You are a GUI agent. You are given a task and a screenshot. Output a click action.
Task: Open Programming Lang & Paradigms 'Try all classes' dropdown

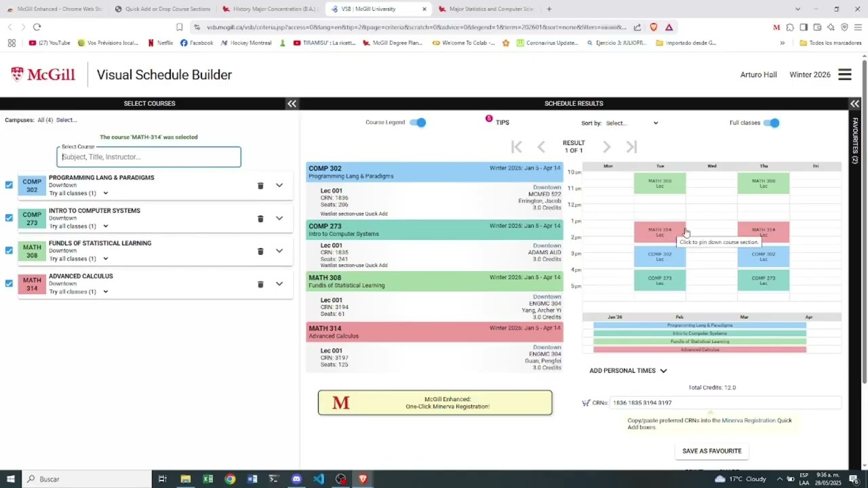click(79, 193)
